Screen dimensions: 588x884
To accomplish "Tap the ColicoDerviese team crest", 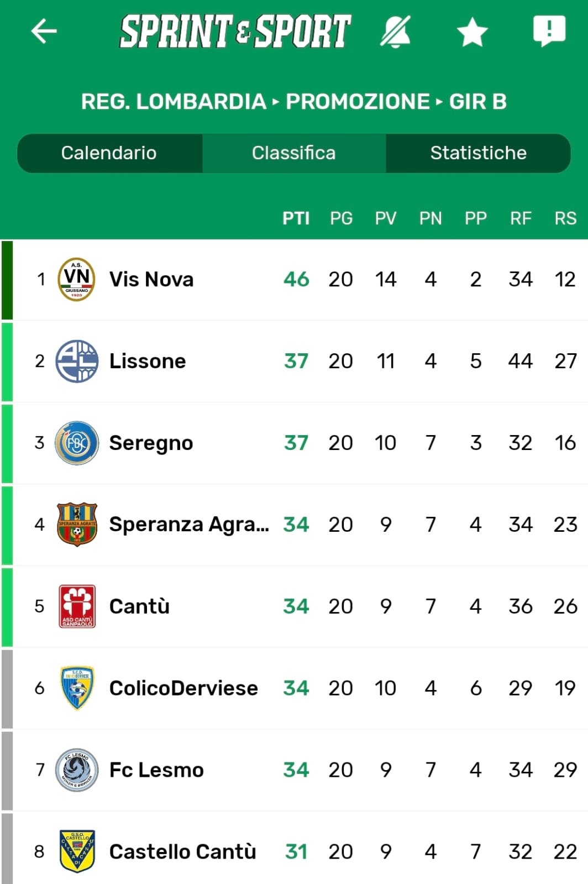I will [x=77, y=688].
